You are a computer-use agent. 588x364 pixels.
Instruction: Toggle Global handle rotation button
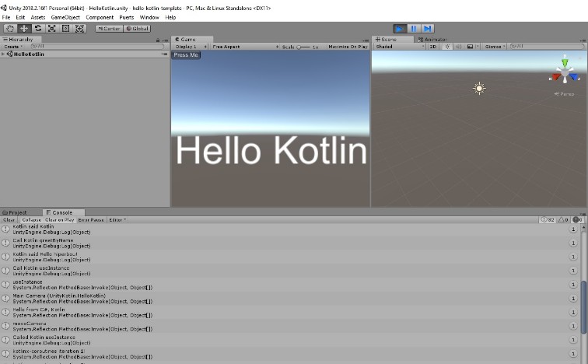pos(137,29)
